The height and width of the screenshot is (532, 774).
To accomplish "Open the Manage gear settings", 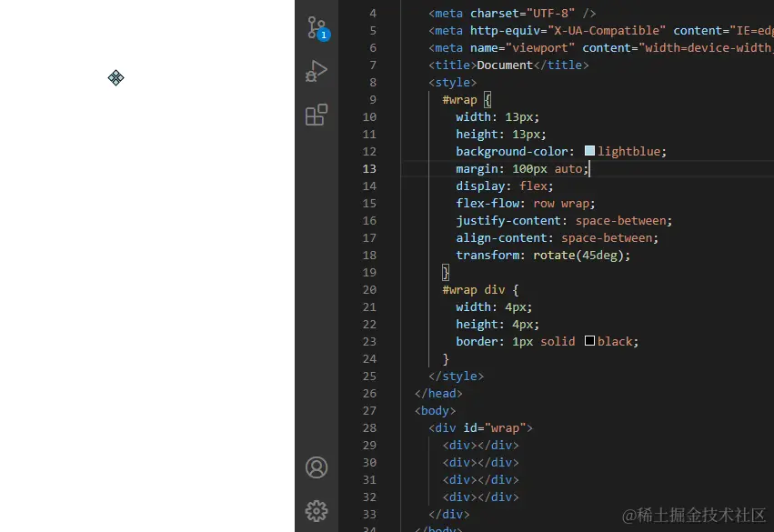I will point(317,511).
